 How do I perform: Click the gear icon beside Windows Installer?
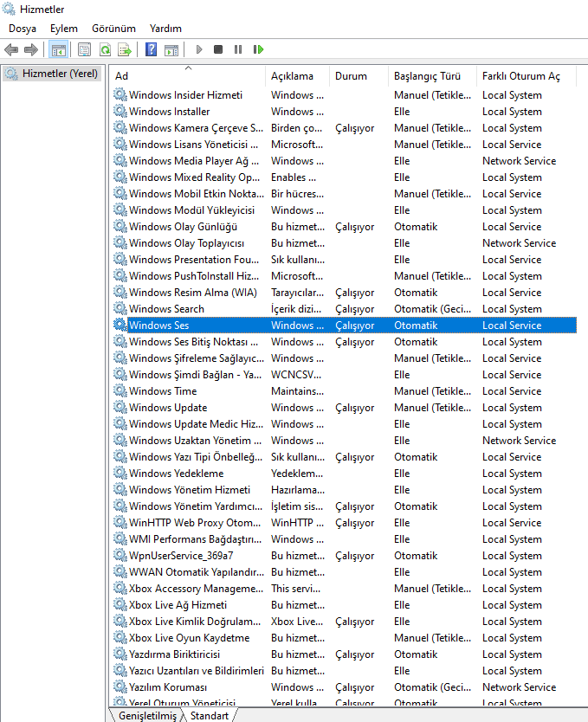[x=120, y=111]
